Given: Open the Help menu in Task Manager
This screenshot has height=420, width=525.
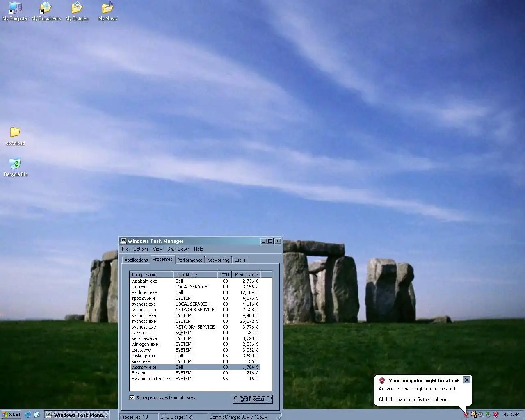Looking at the screenshot, I should tap(199, 249).
